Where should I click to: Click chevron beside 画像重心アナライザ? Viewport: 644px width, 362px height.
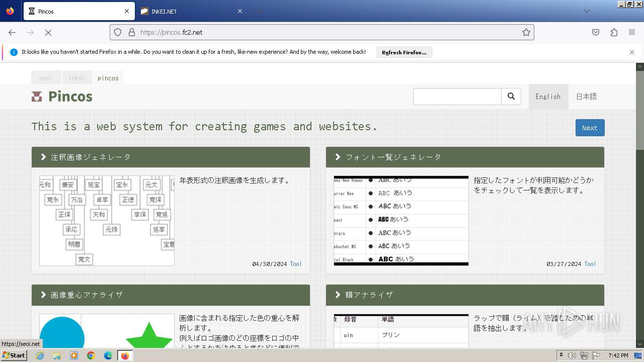click(43, 295)
